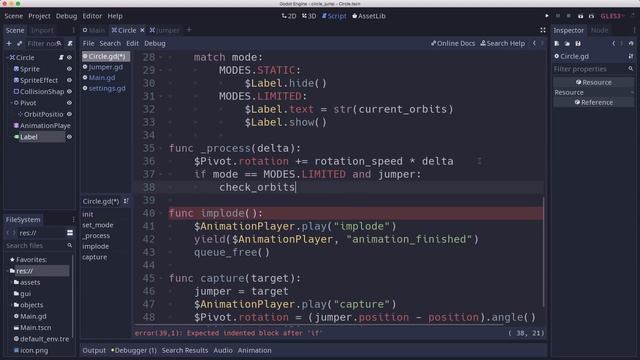The height and width of the screenshot is (360, 640).
Task: Load existing resource in Inspector
Action: (567, 43)
